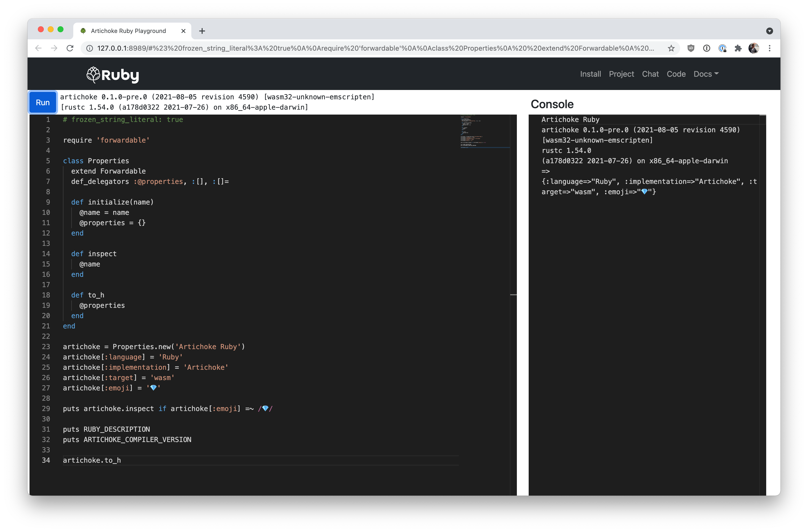This screenshot has width=808, height=532.
Task: Open the Chrome profile avatar
Action: coord(754,48)
